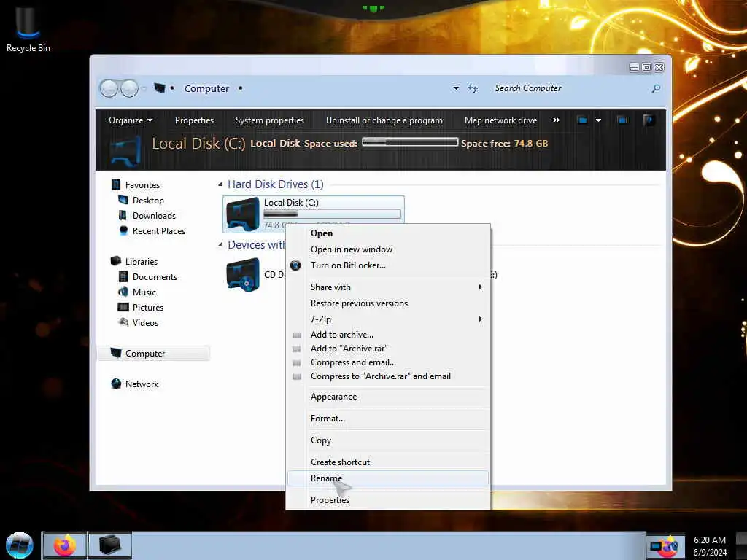Click the Favorites icon in sidebar
The height and width of the screenshot is (560, 747).
(116, 184)
